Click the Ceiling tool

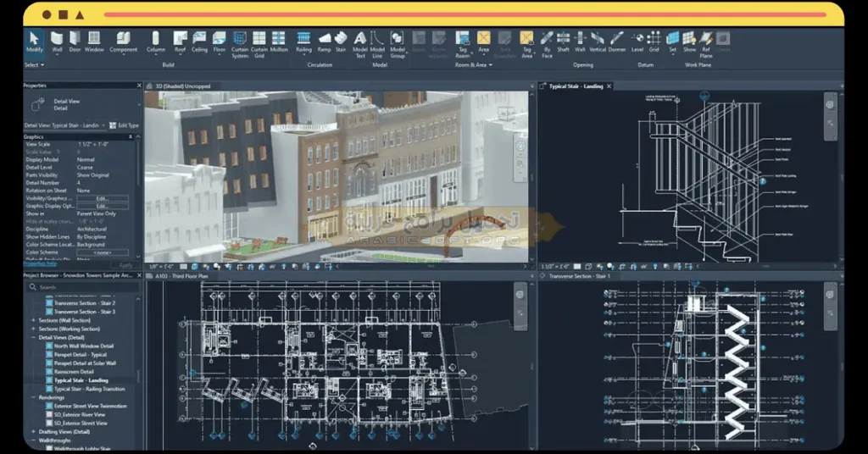(x=199, y=42)
